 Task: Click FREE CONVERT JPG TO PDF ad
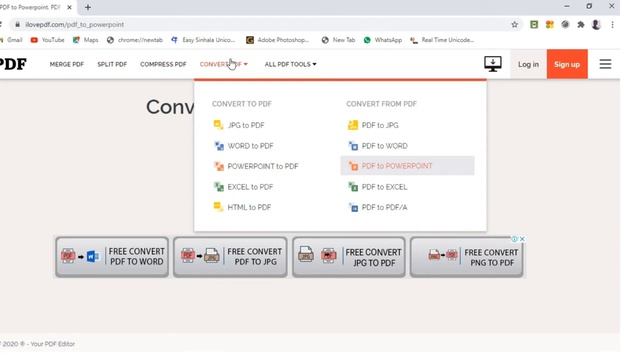pos(349,257)
